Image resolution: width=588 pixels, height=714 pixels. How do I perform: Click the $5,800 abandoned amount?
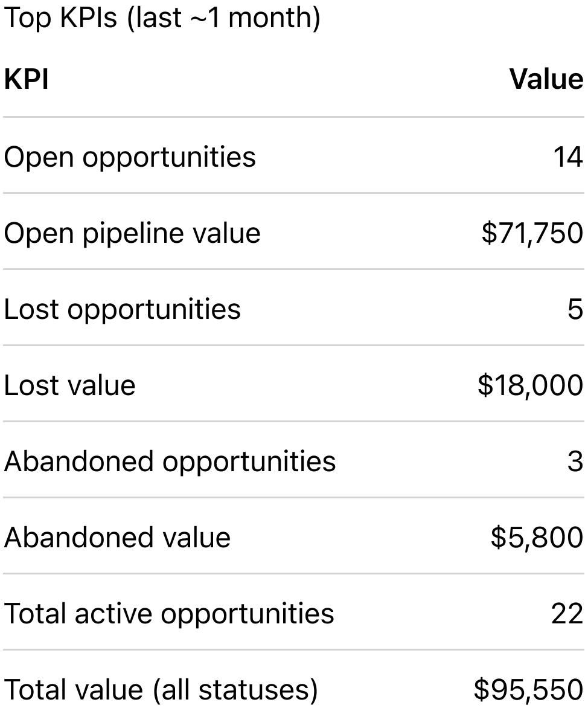pos(537,538)
